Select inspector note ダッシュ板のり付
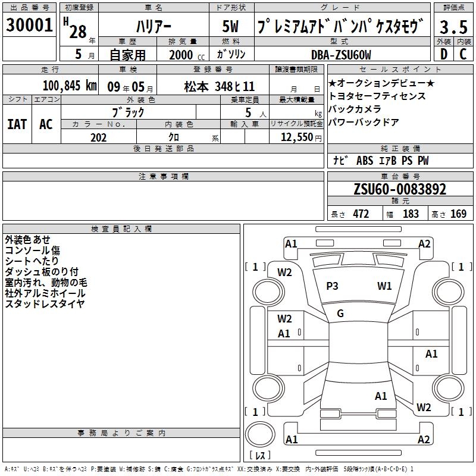Image resolution: width=476 pixels, height=476 pixels. coord(42,271)
